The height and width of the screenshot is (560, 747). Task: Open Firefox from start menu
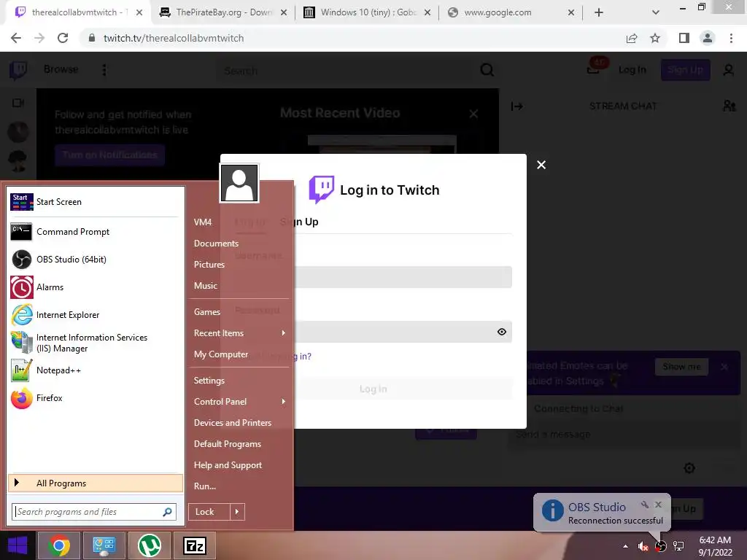tap(94, 398)
